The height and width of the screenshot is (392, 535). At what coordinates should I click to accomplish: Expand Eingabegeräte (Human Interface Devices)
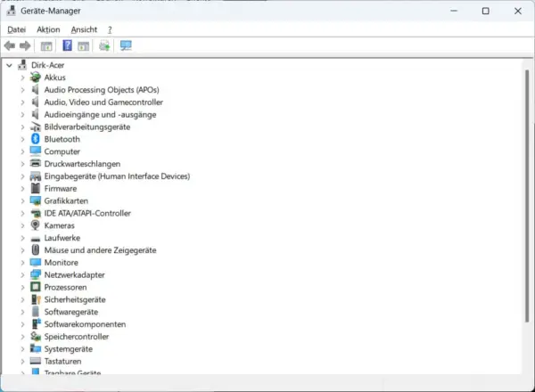tap(22, 176)
